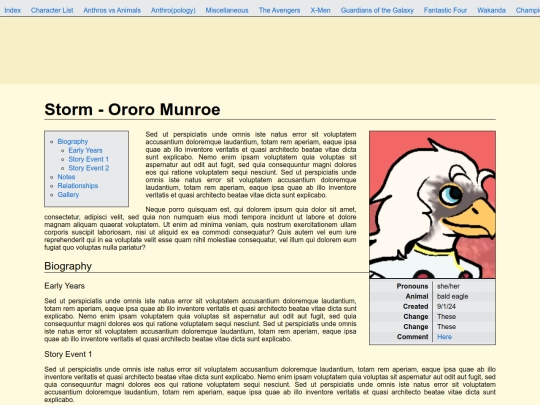The image size is (540, 405).
Task: Click the Comment 'Here' link
Action: [444, 337]
